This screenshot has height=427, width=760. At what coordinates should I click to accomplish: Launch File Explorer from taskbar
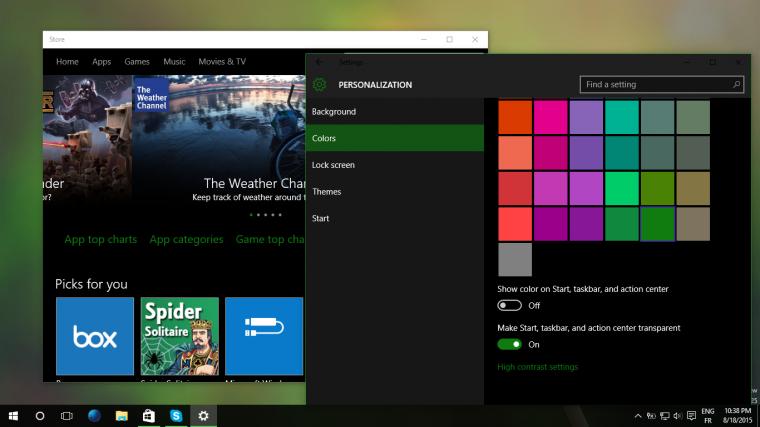point(122,416)
